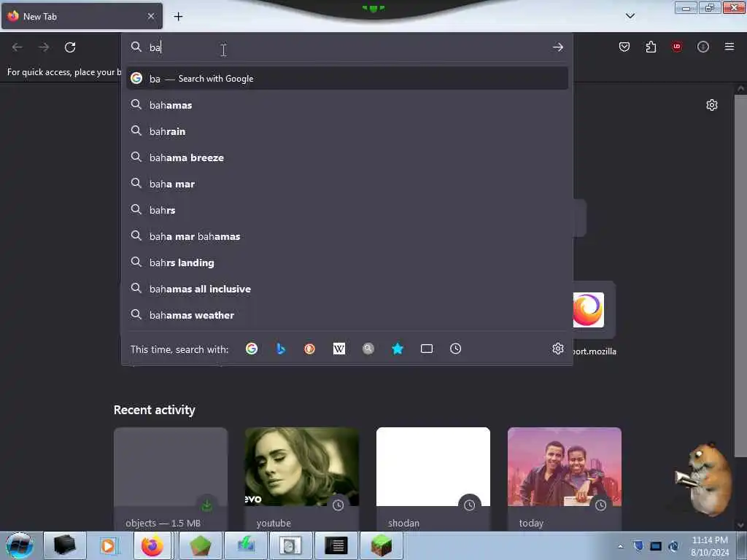747x560 pixels.
Task: Open search settings gear in the dropdown
Action: point(558,349)
